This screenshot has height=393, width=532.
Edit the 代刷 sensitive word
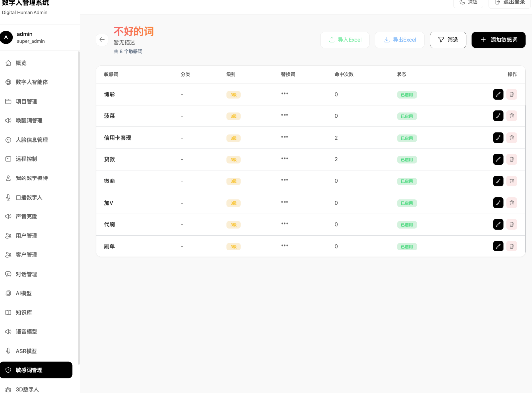click(498, 224)
